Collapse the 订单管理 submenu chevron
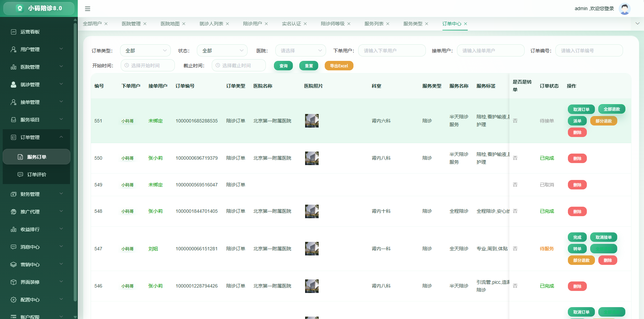 tap(61, 137)
